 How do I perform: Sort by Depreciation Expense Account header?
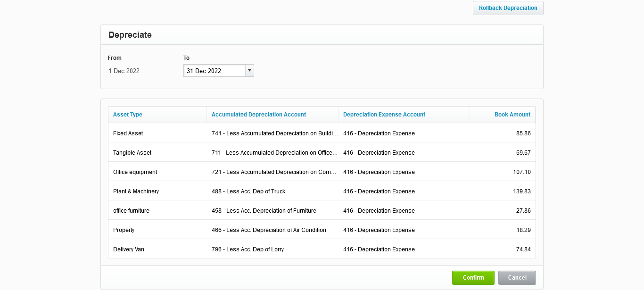pyautogui.click(x=384, y=115)
